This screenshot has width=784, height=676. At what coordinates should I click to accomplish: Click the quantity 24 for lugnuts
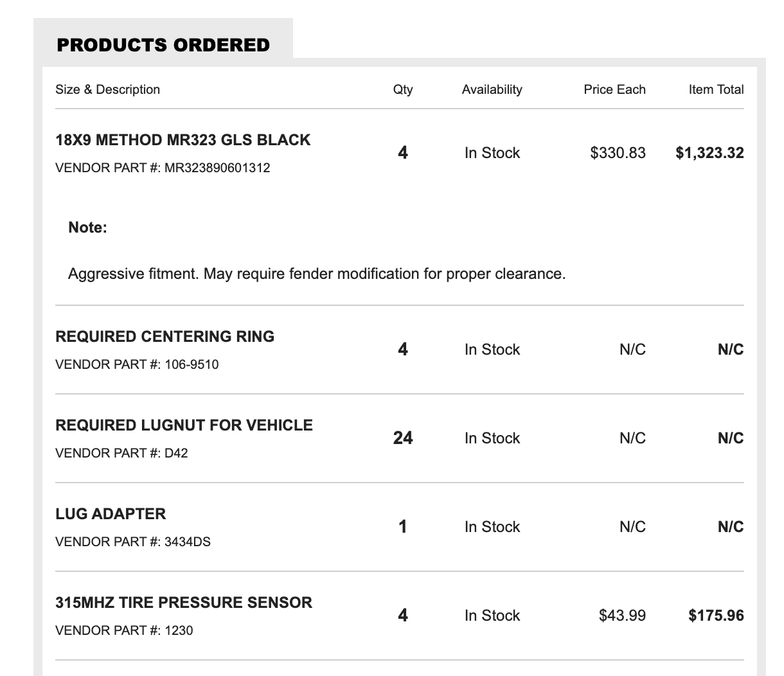tap(403, 438)
